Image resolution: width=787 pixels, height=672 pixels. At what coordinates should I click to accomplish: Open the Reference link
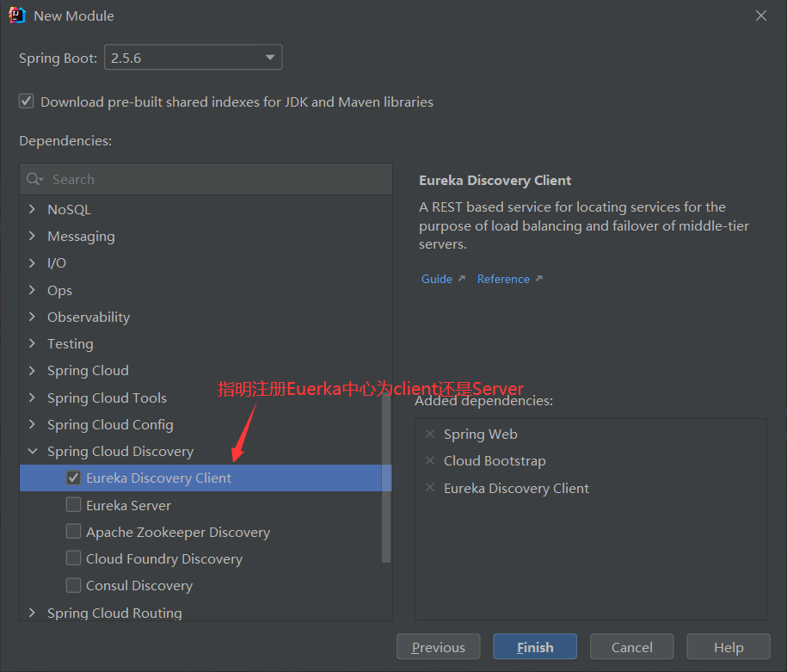tap(503, 279)
